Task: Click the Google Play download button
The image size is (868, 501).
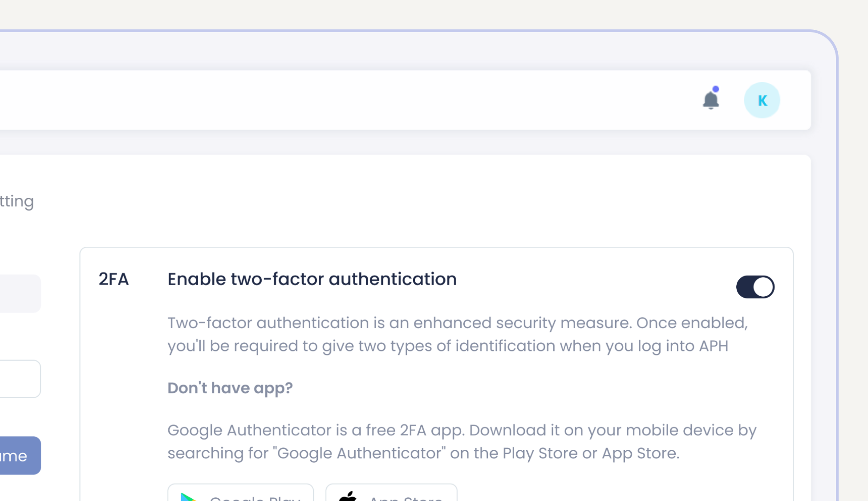Action: 240,493
